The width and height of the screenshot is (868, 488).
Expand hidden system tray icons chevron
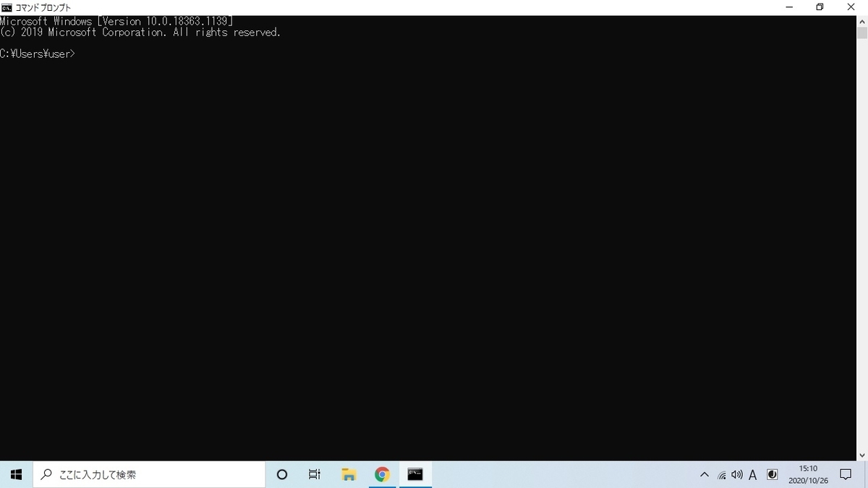[x=705, y=475]
